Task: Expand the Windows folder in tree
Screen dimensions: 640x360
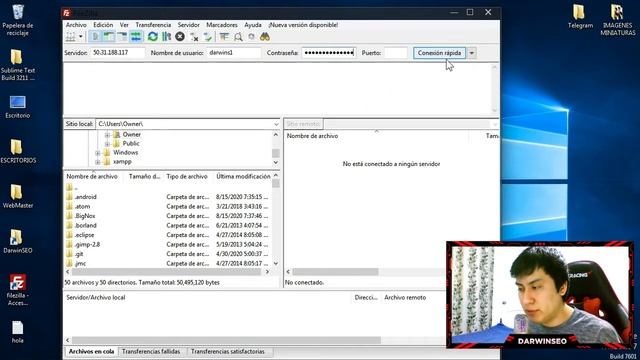Action: [x=98, y=153]
